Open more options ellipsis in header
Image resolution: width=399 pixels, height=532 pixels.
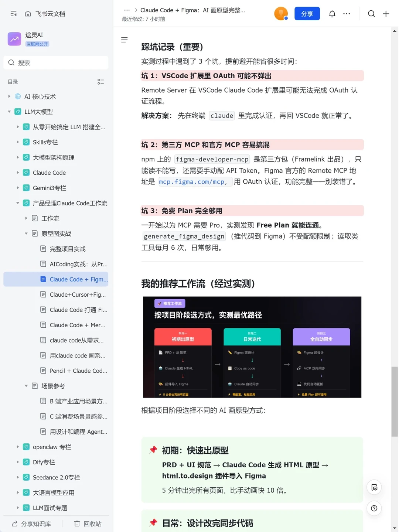[347, 14]
